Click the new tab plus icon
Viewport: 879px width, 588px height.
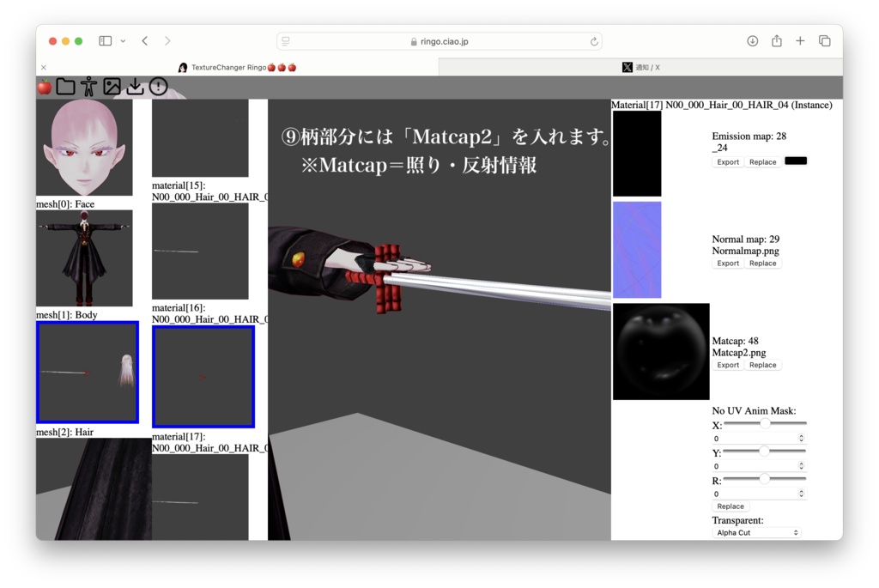[x=800, y=40]
